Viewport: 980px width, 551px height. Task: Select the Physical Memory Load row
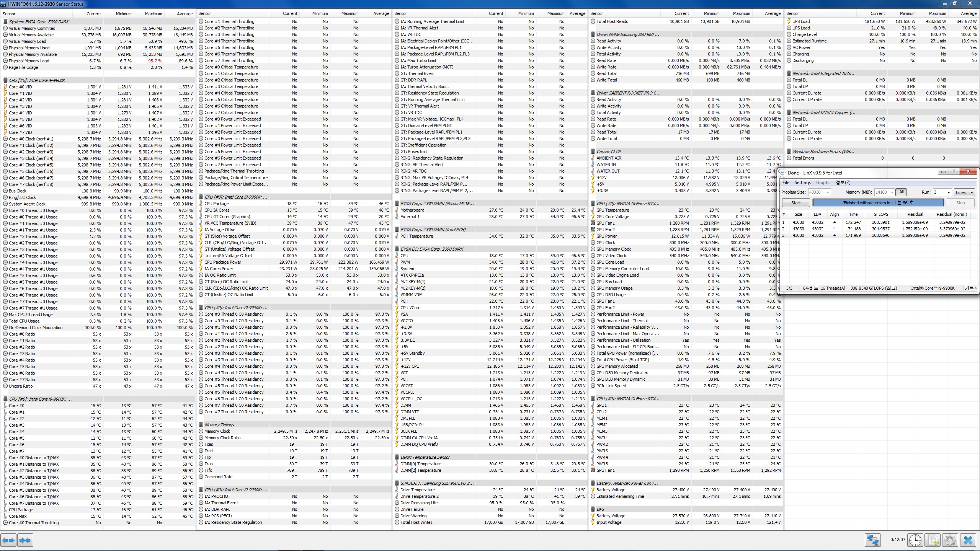98,61
